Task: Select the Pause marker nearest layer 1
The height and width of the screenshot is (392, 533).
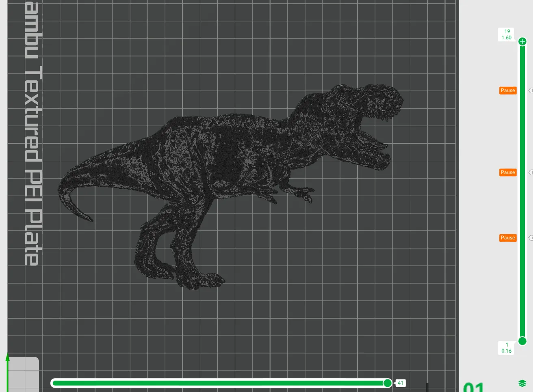Action: pos(508,238)
